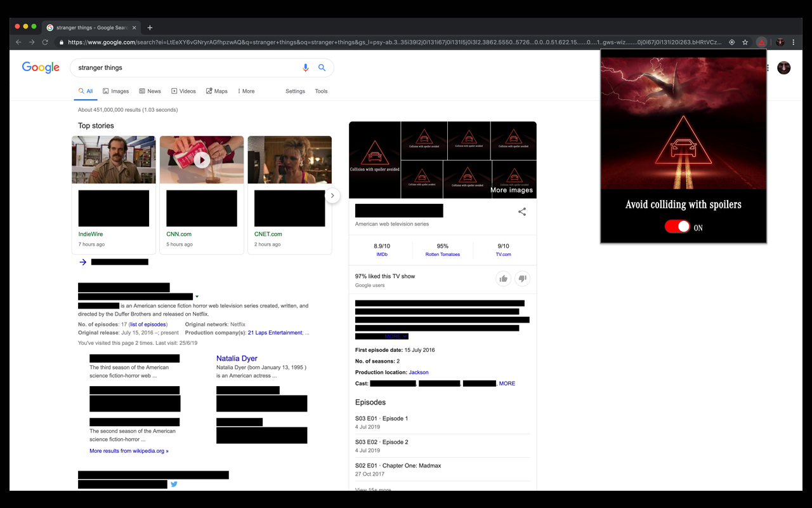Open the Google account avatar

coord(784,68)
